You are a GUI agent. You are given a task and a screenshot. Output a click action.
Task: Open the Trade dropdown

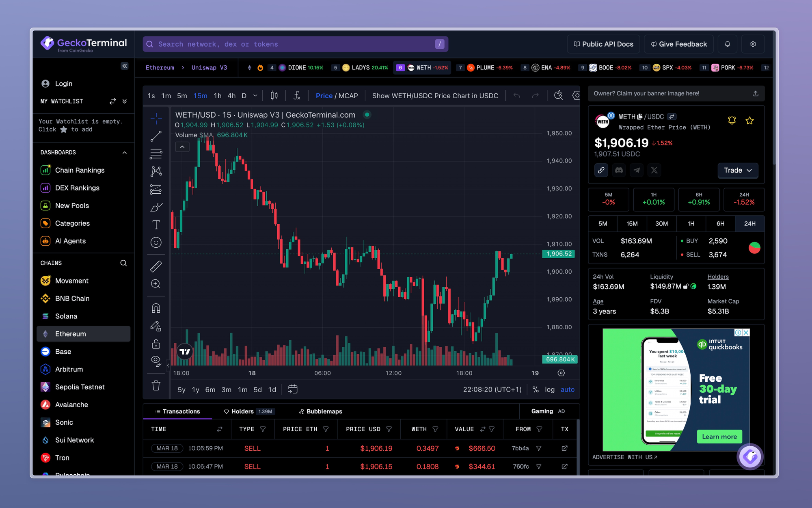pyautogui.click(x=738, y=170)
